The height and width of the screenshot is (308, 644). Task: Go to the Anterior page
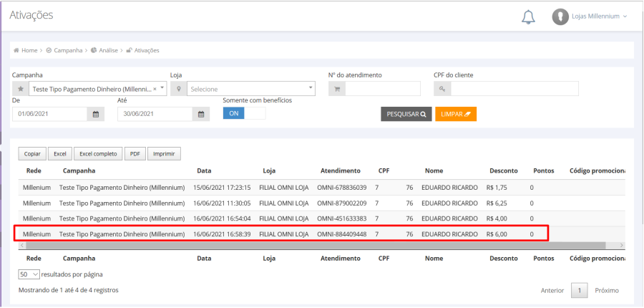click(x=552, y=290)
